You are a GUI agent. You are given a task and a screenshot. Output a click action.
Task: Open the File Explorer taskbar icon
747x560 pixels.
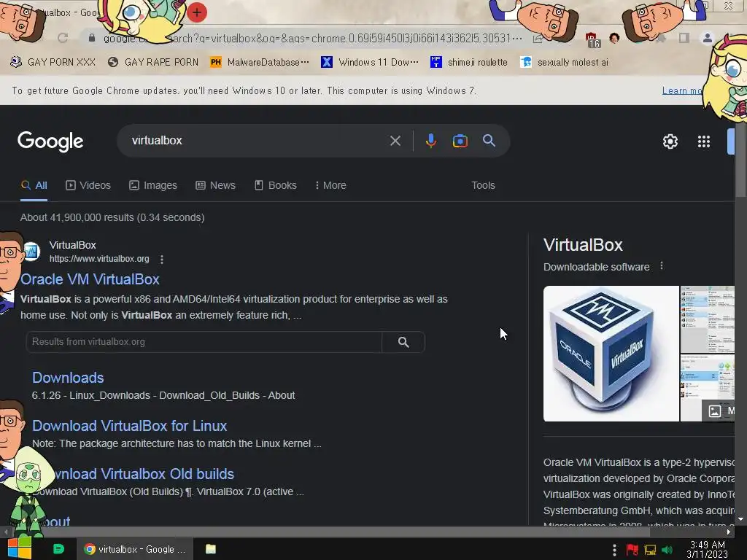211,549
